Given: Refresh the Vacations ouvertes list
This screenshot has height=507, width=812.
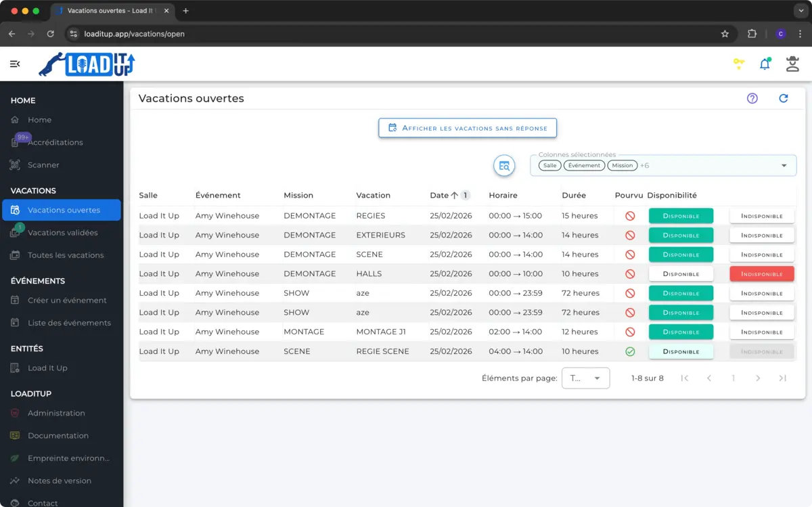Looking at the screenshot, I should coord(783,98).
